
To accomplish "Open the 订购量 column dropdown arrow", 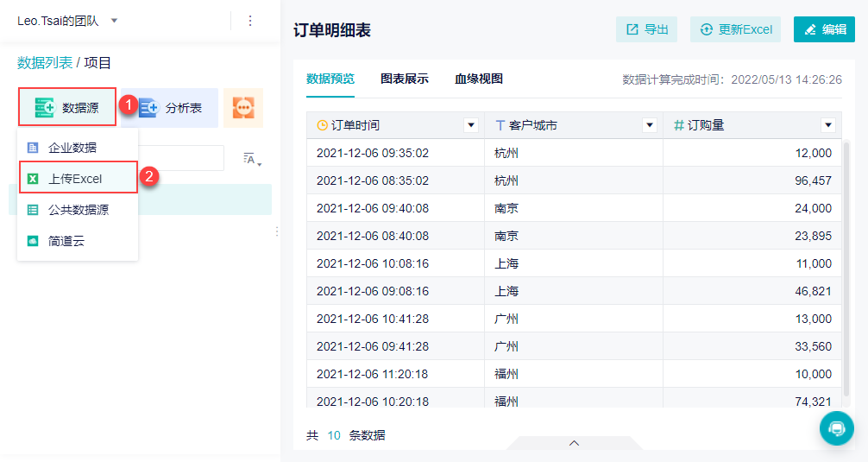I will [828, 125].
